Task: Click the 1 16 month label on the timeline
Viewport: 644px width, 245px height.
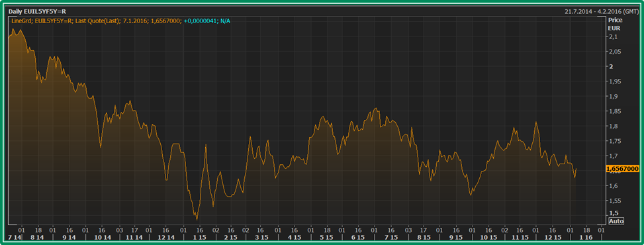Action: [586, 238]
